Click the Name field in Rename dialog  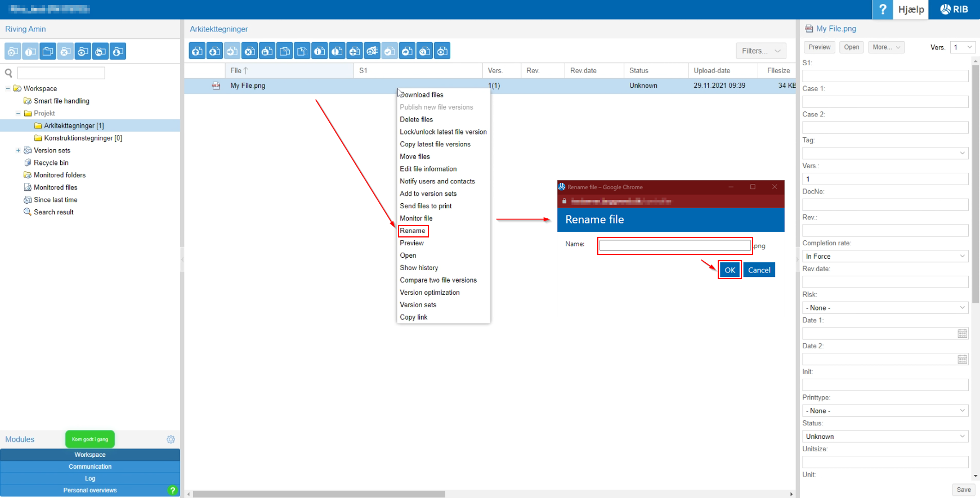click(674, 245)
